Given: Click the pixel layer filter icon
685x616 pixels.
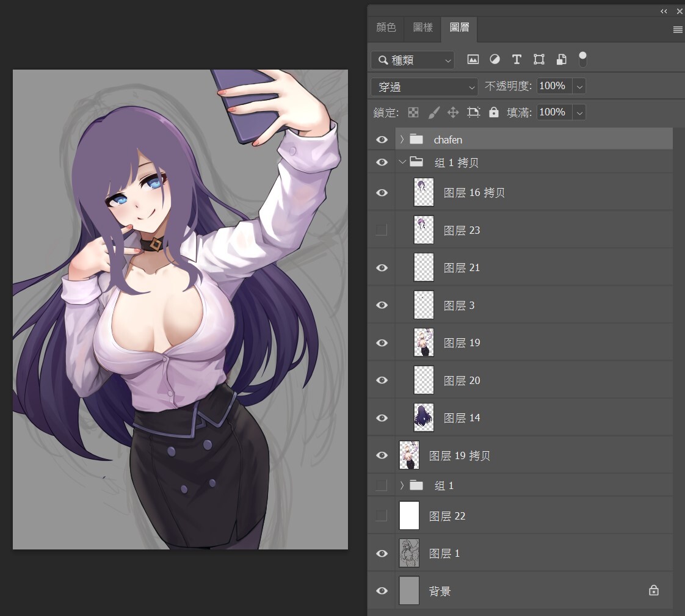Looking at the screenshot, I should click(x=473, y=59).
